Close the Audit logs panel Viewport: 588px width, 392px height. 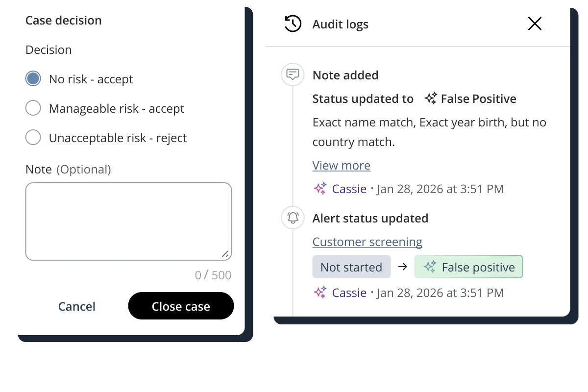coord(535,24)
